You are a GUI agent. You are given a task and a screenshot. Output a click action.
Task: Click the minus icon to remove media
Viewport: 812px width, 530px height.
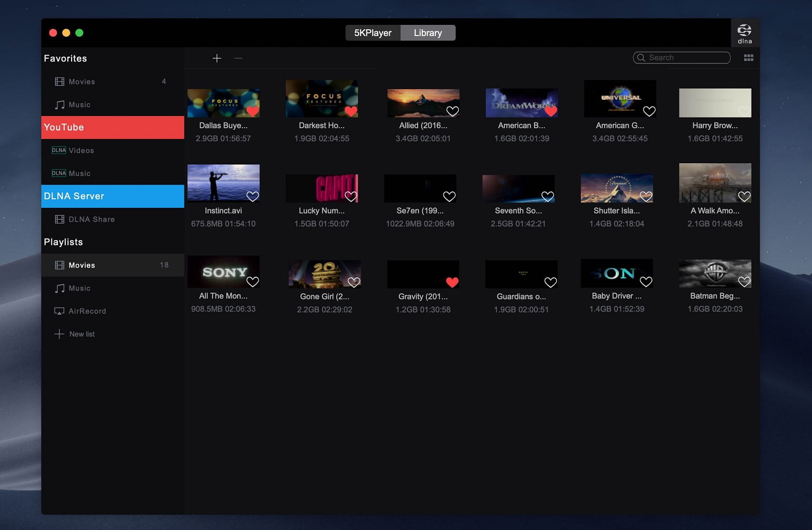pyautogui.click(x=238, y=58)
